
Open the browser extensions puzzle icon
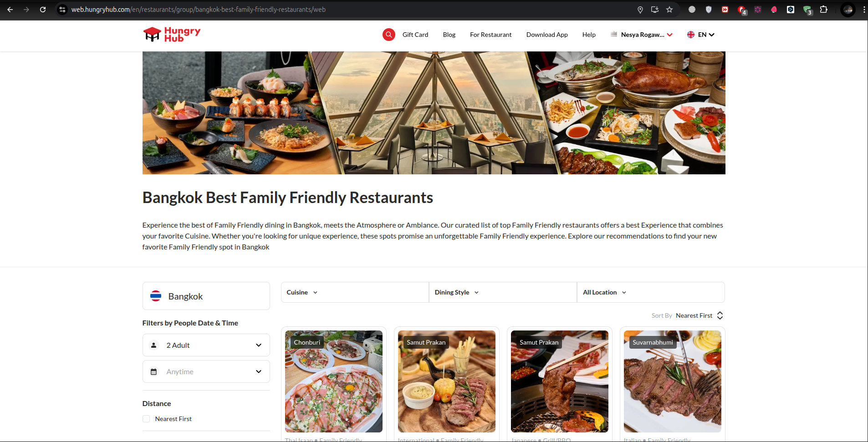click(823, 10)
